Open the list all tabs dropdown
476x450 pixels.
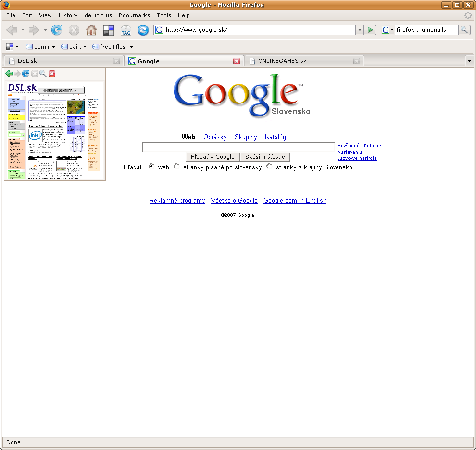coord(469,61)
